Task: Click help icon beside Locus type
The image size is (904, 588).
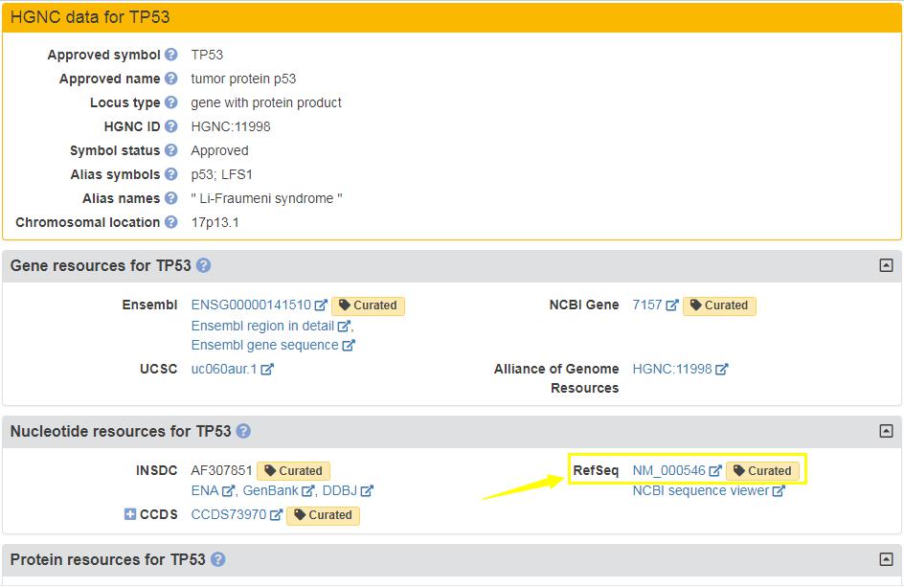Action: click(170, 102)
